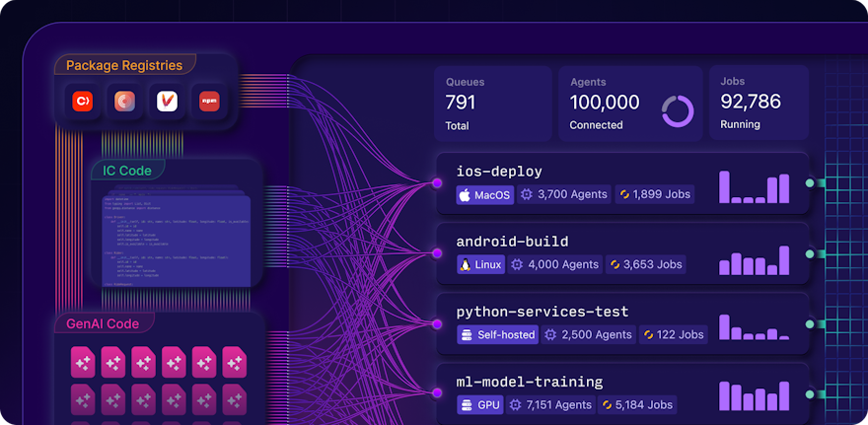Click teal node right of android-build row
The image size is (868, 425).
coord(810,253)
